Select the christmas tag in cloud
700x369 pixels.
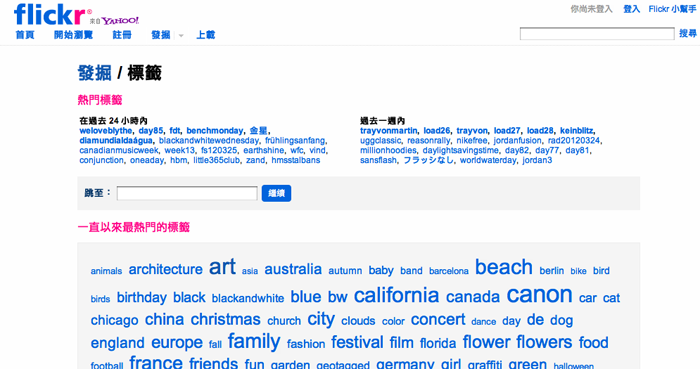pyautogui.click(x=225, y=319)
